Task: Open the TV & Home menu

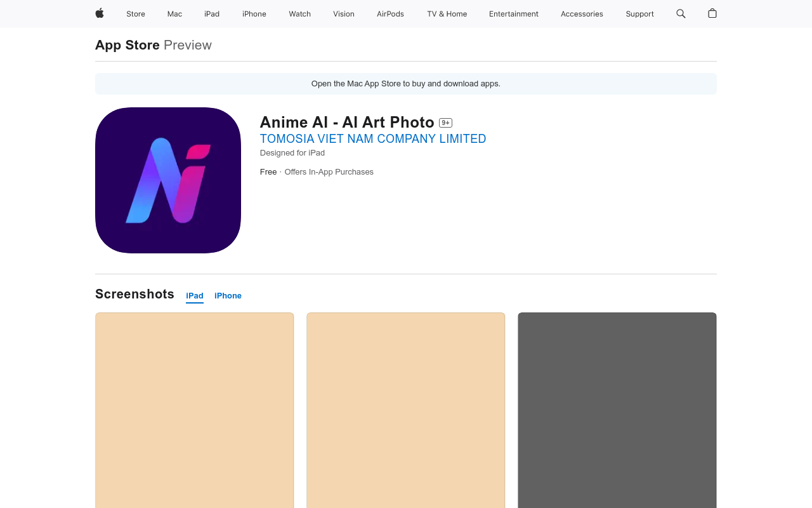Action: (x=447, y=14)
